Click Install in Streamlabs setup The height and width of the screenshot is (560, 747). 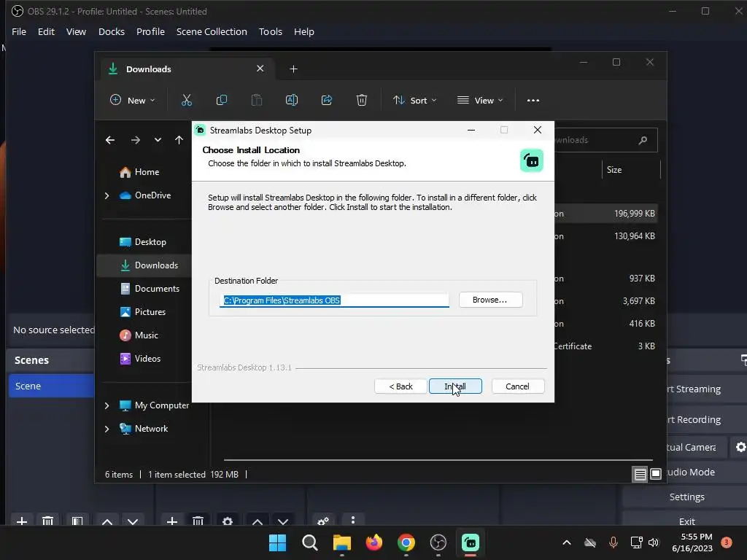coord(455,386)
